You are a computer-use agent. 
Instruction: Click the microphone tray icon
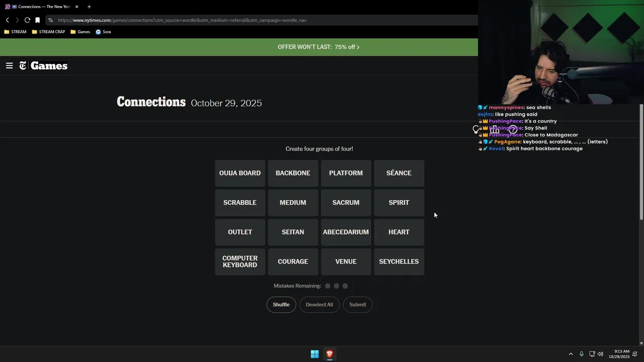[x=582, y=354]
